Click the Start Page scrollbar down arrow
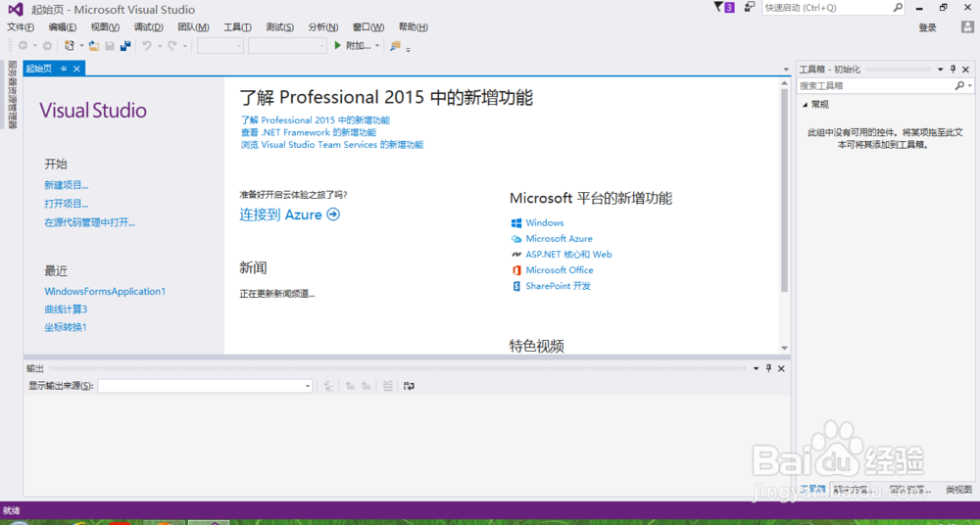The height and width of the screenshot is (525, 980). 784,348
